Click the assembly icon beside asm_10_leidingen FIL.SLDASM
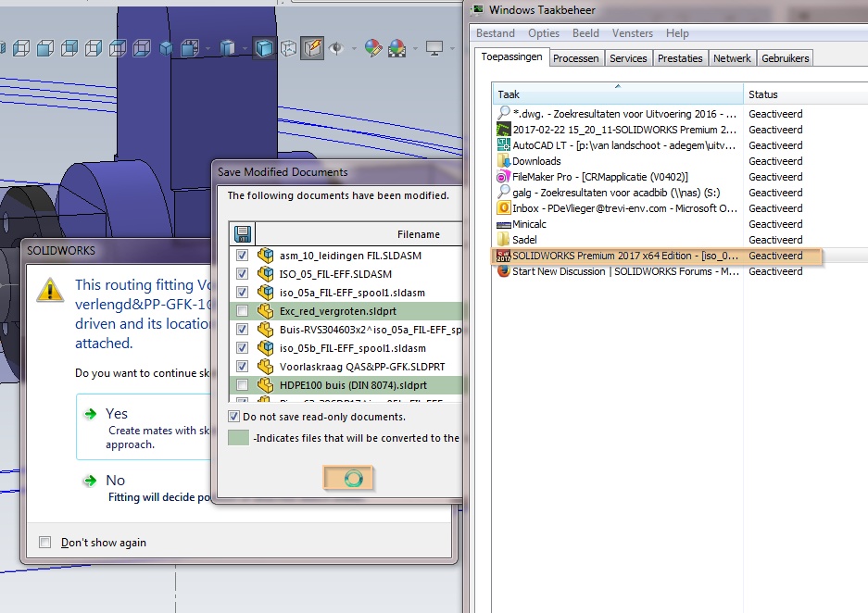The width and height of the screenshot is (868, 613). 266,255
